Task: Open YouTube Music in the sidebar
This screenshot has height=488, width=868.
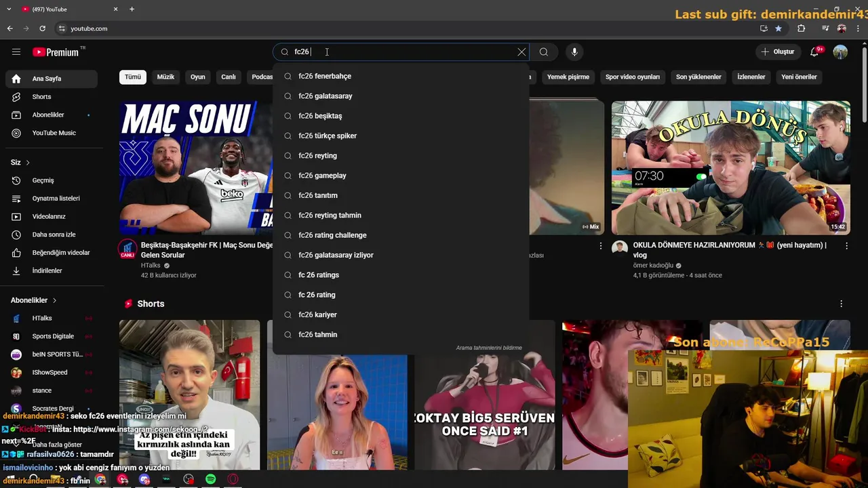Action: coord(52,133)
